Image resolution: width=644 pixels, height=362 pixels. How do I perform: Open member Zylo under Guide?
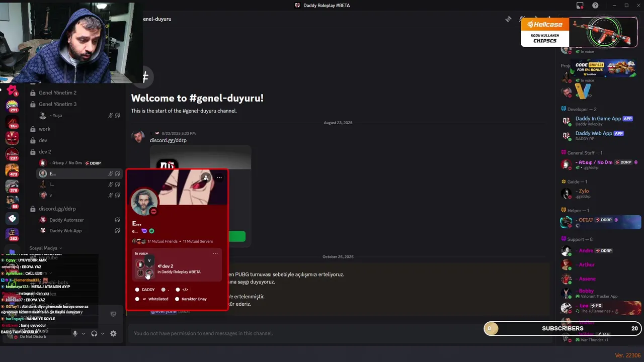[600, 193]
